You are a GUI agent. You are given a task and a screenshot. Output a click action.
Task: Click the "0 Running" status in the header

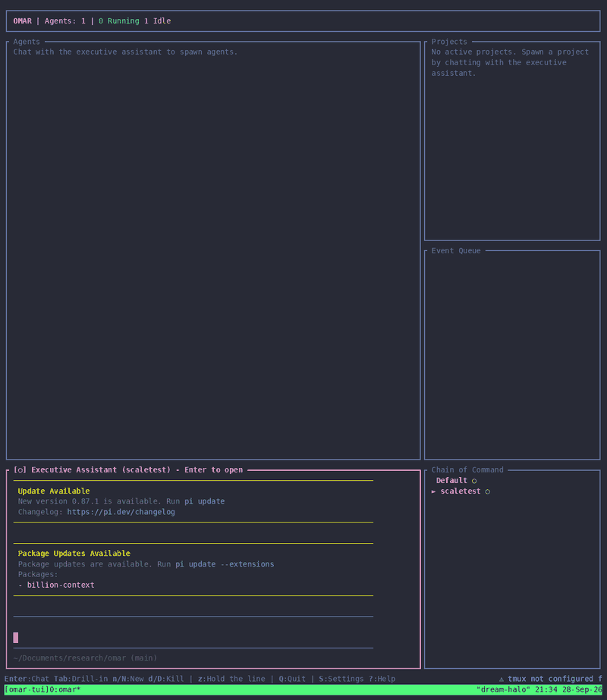(x=119, y=21)
